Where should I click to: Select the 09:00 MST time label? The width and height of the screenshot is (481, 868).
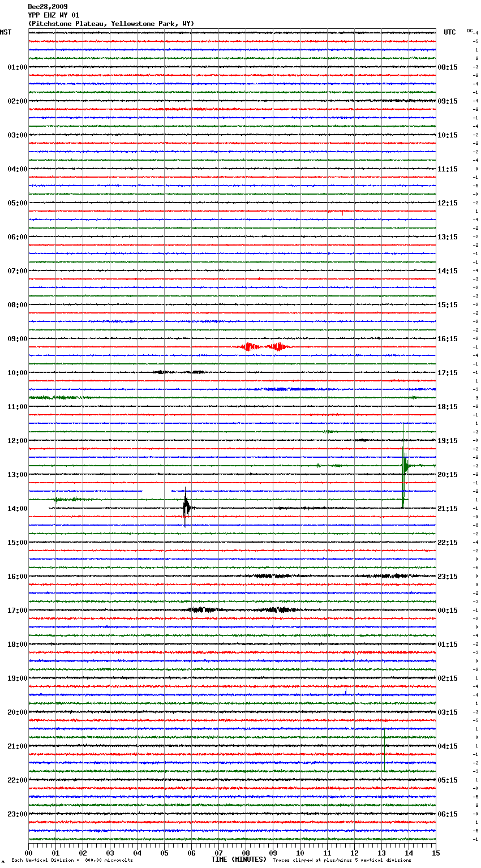(18, 339)
